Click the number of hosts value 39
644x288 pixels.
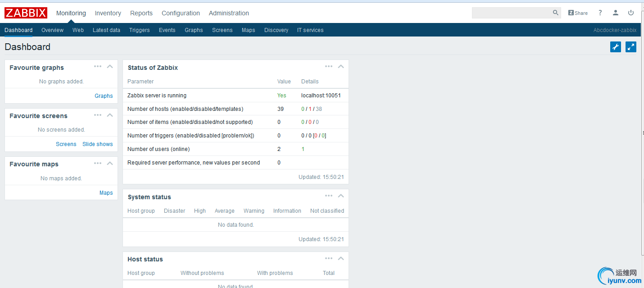281,109
